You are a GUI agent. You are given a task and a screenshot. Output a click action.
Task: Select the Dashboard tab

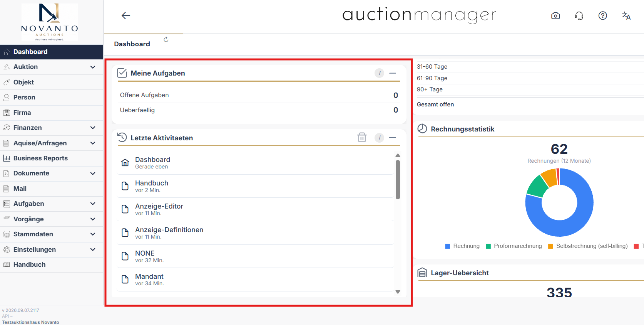[132, 44]
